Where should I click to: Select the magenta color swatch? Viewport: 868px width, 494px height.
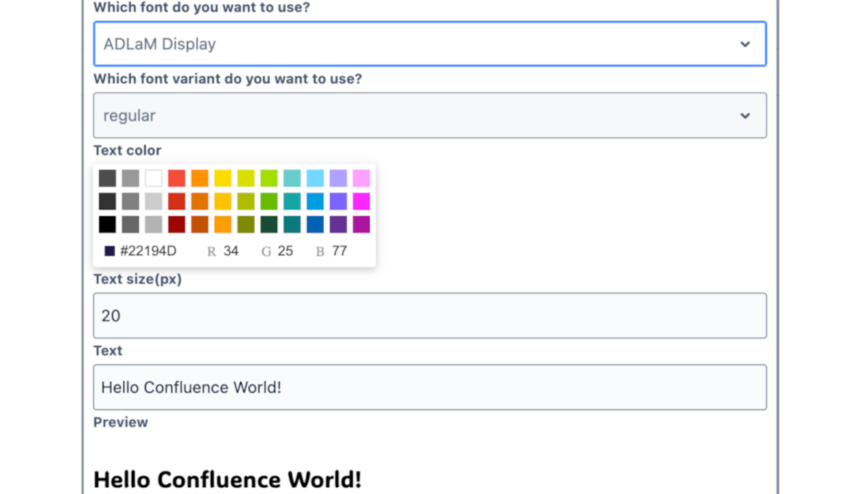point(361,201)
